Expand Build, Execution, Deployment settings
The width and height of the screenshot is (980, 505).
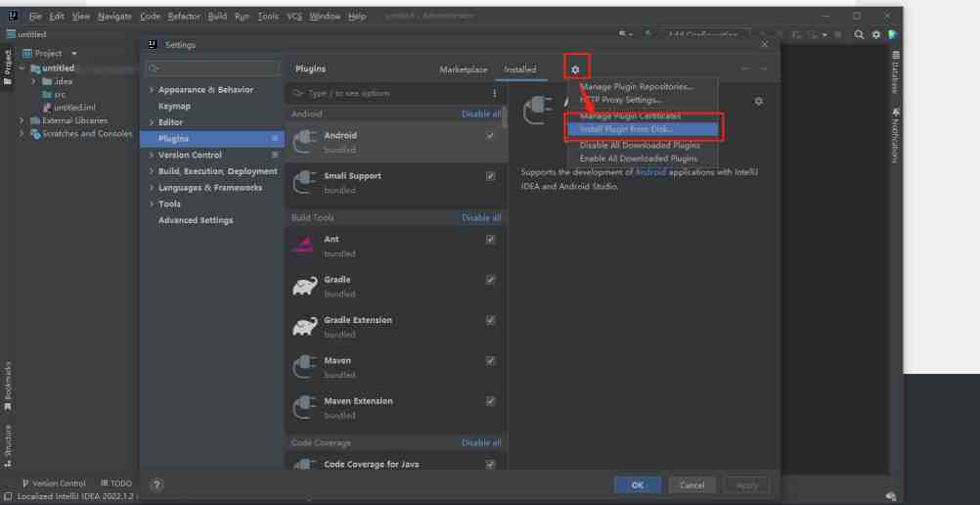(151, 171)
